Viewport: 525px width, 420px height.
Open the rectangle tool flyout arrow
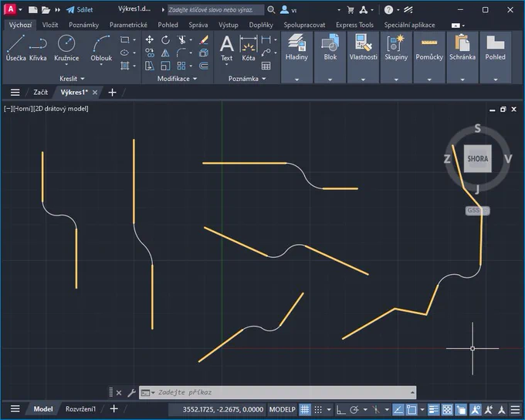point(134,40)
